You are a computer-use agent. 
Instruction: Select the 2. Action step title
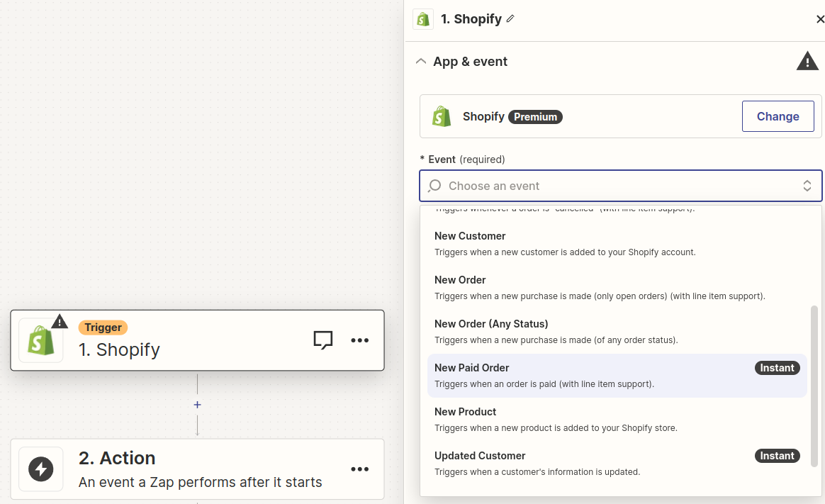pos(117,458)
